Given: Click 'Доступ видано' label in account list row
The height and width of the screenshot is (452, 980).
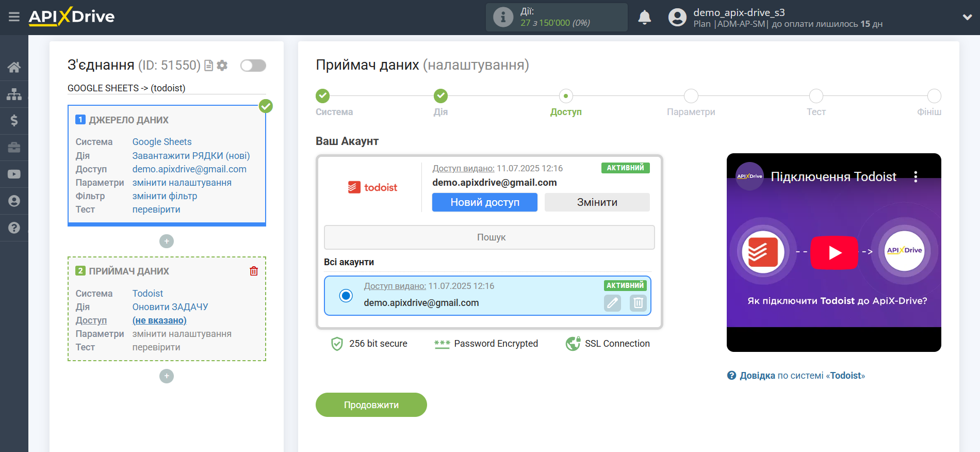Looking at the screenshot, I should (395, 286).
